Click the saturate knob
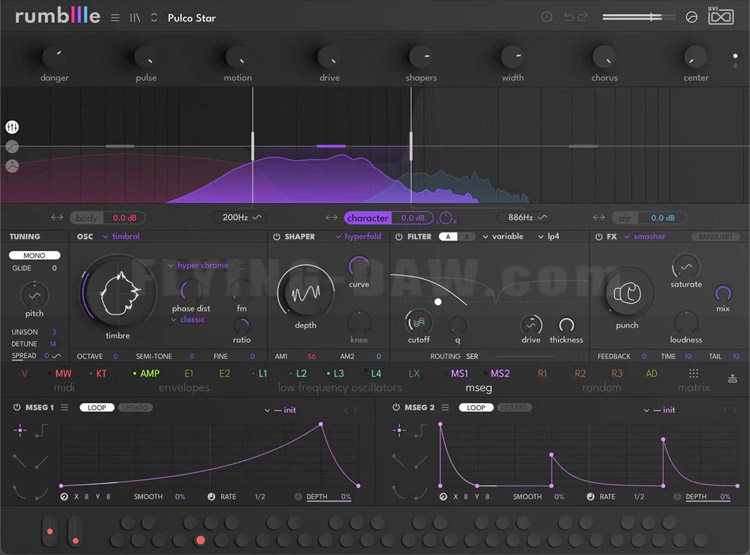 pos(686,266)
